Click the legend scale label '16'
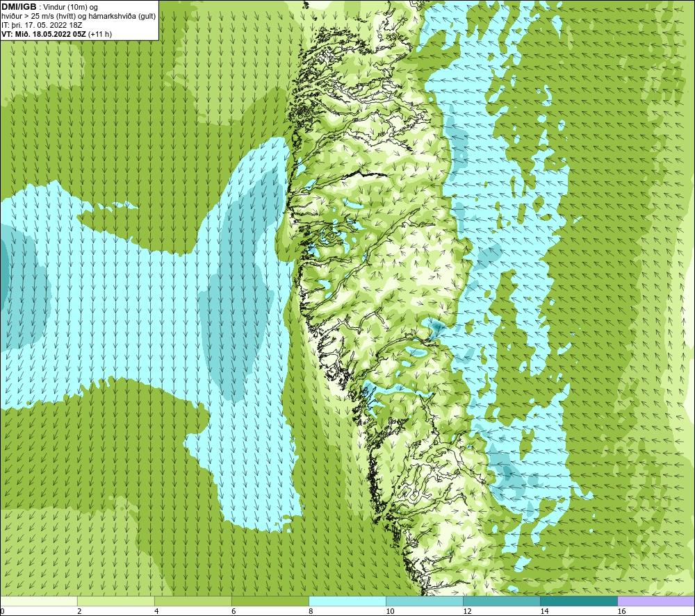 [621, 612]
